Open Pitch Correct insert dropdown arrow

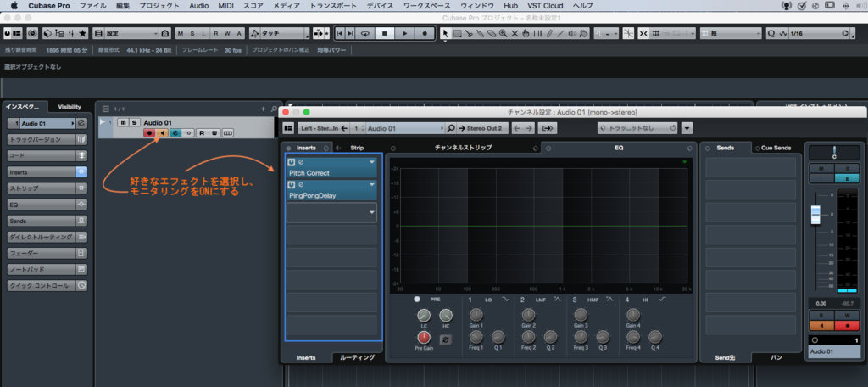(372, 162)
